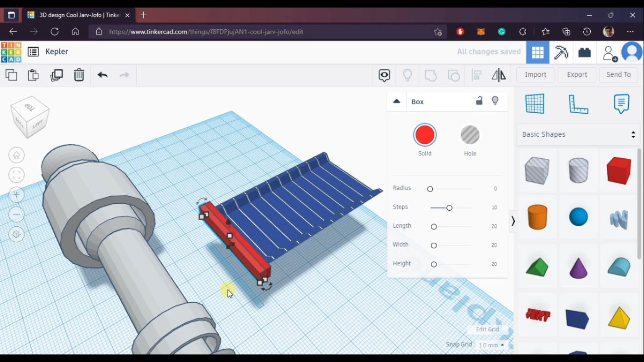Viewport: 644px width, 362px height.
Task: Open the Bricks mode
Action: 585,52
